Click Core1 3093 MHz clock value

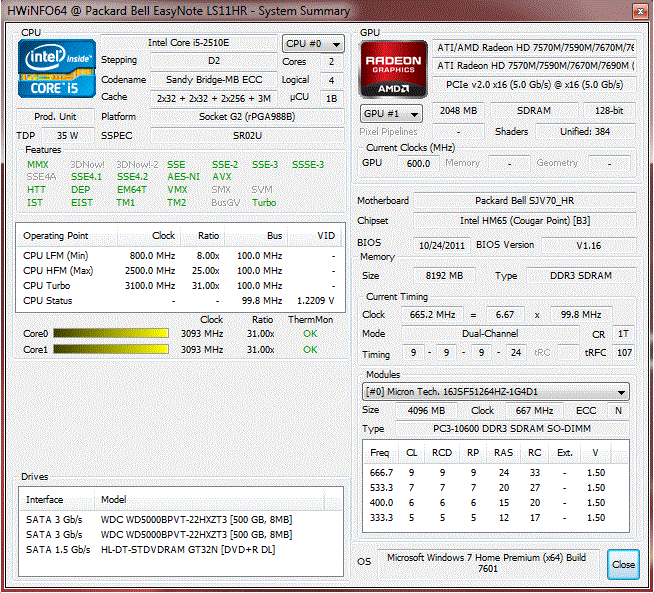202,349
